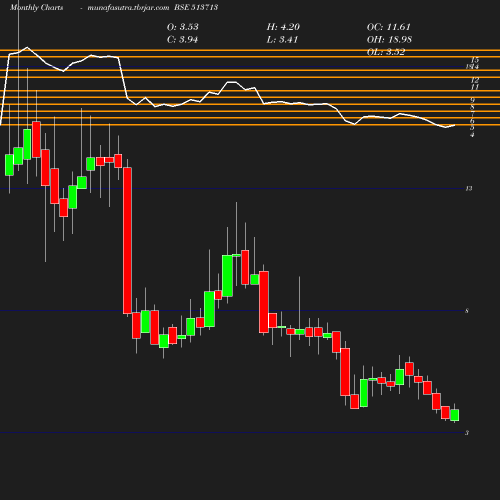Click the "BSE 513713" stock code label
The height and width of the screenshot is (500, 500).
[x=196, y=7]
